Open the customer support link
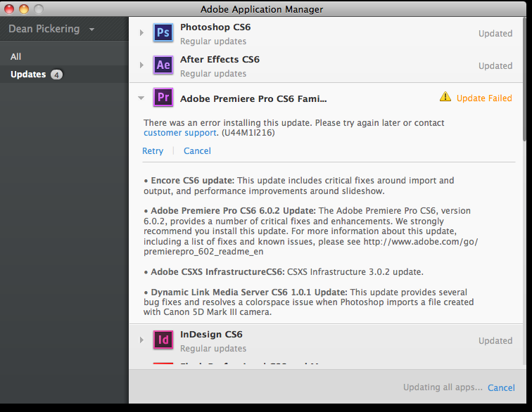532x412 pixels. point(179,132)
